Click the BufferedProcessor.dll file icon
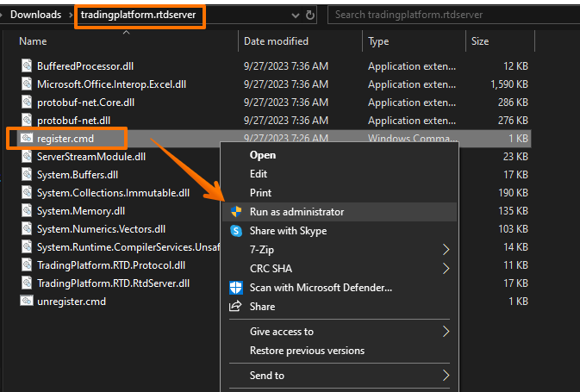Viewport: 580px width, 392px height. (27, 65)
